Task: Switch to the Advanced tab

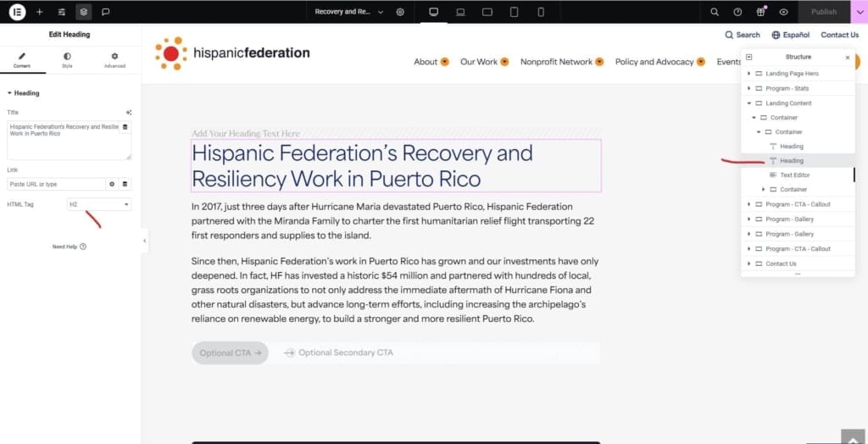Action: 114,60
